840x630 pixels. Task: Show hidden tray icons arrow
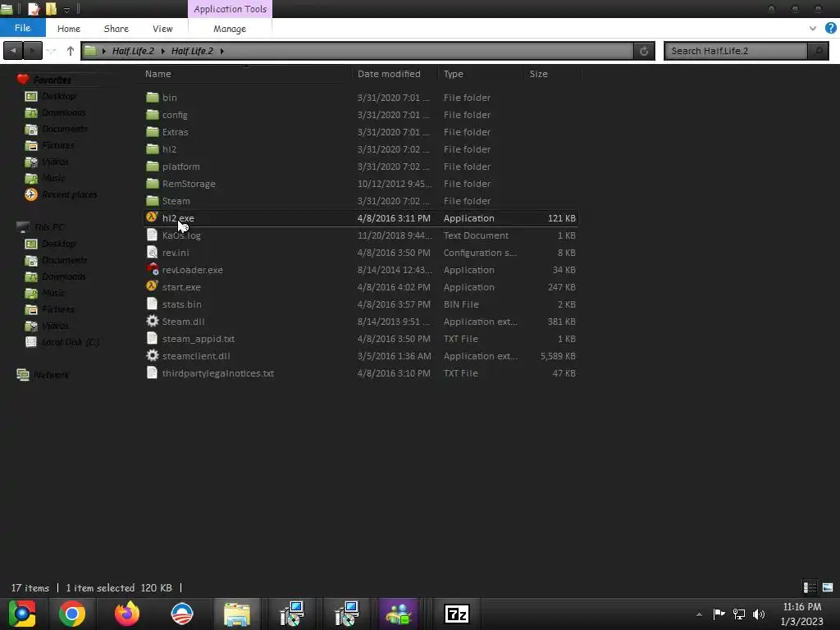coord(699,614)
